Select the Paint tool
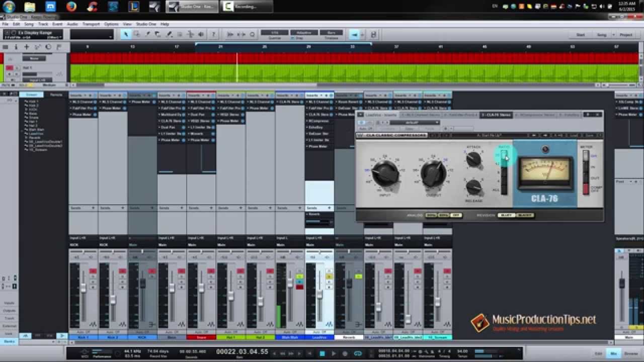This screenshot has height=362, width=644. (x=170, y=34)
